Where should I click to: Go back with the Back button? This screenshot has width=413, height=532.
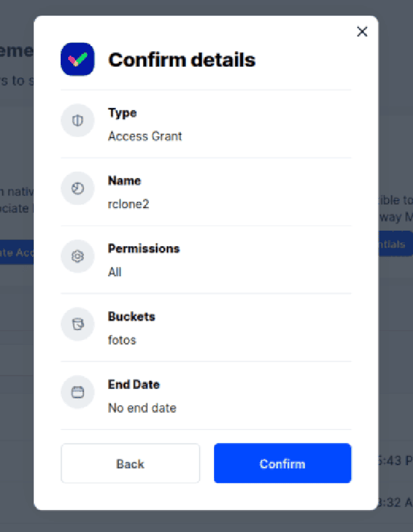pos(130,463)
